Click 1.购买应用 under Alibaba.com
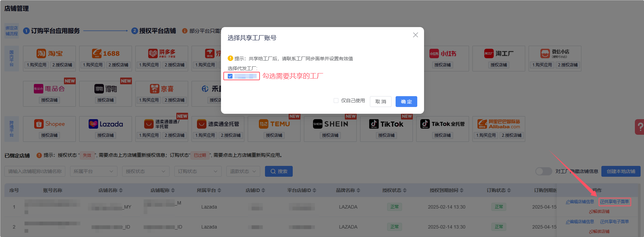644x237 pixels. [486, 135]
